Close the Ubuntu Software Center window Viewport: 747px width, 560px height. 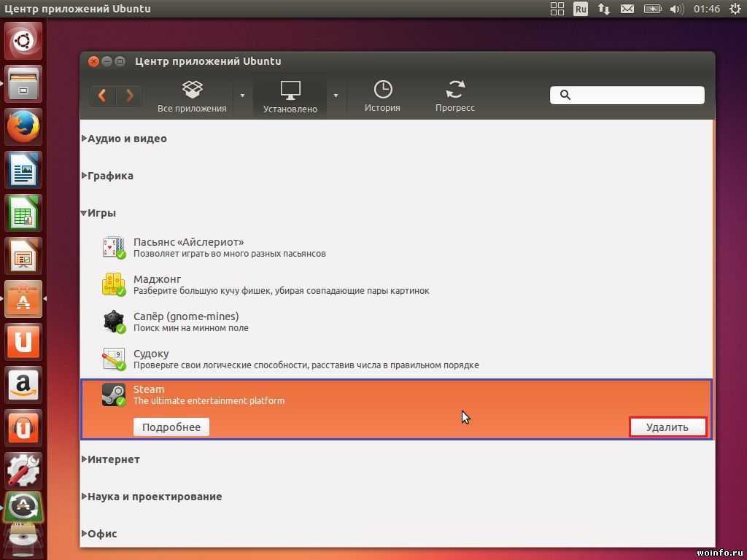click(x=94, y=61)
